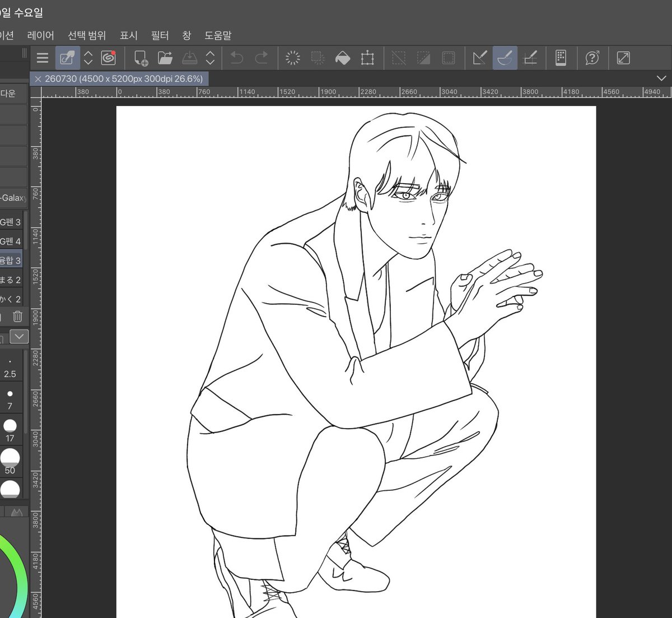Delete sub tool with trash icon

(x=17, y=317)
